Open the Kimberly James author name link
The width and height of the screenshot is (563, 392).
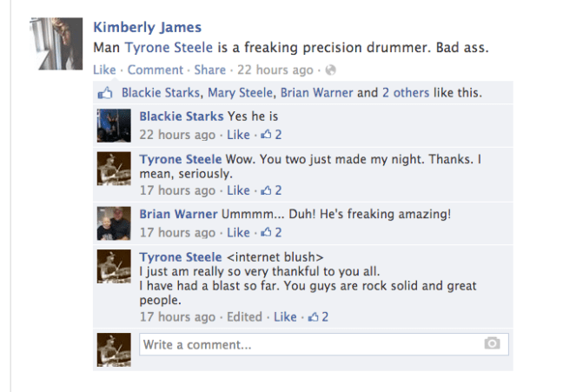[x=146, y=25]
